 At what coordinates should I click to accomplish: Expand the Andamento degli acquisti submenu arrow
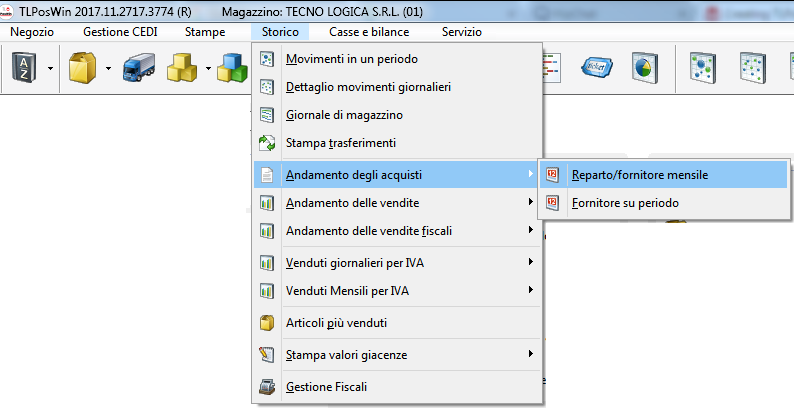531,174
